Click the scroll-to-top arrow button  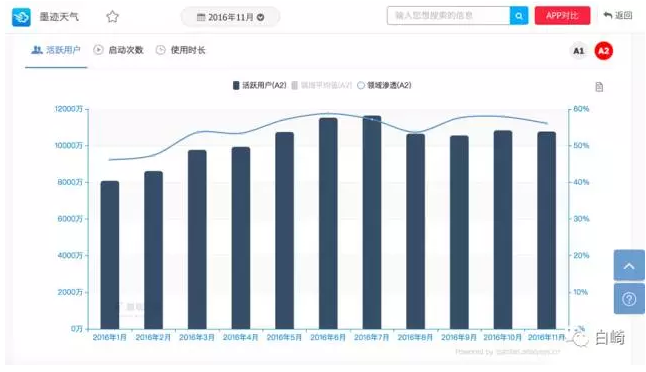click(x=629, y=266)
